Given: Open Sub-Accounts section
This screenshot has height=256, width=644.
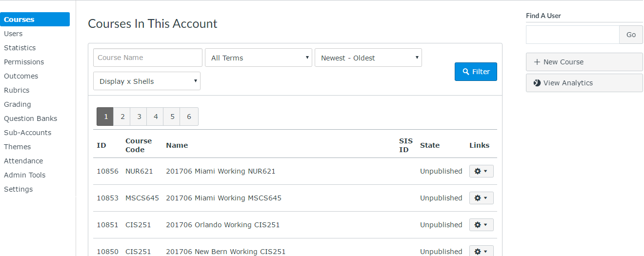Looking at the screenshot, I should pos(27,133).
